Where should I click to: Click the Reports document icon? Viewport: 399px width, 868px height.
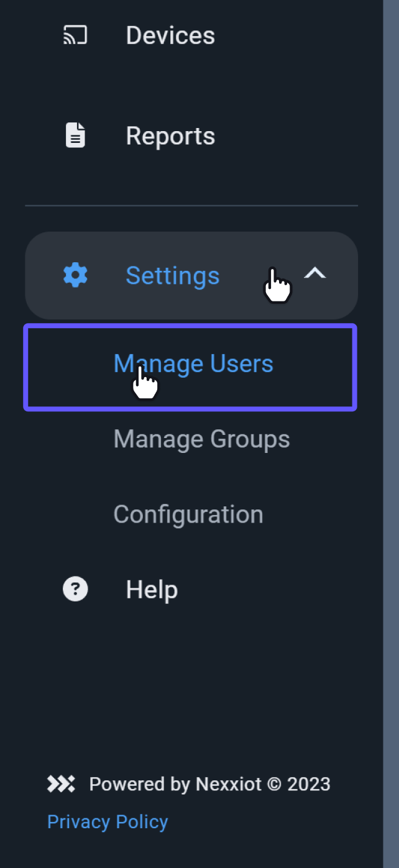coord(75,135)
